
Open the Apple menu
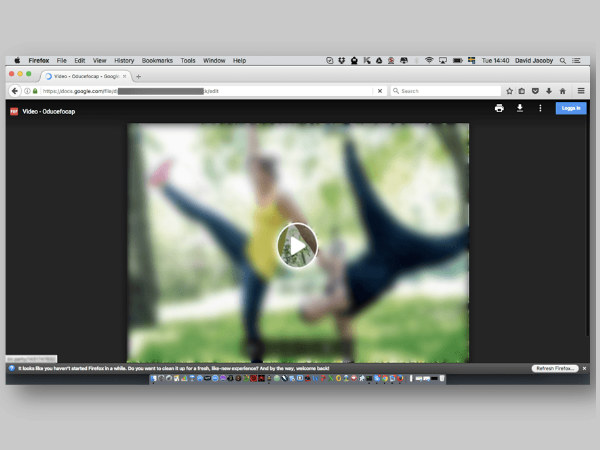(x=17, y=61)
